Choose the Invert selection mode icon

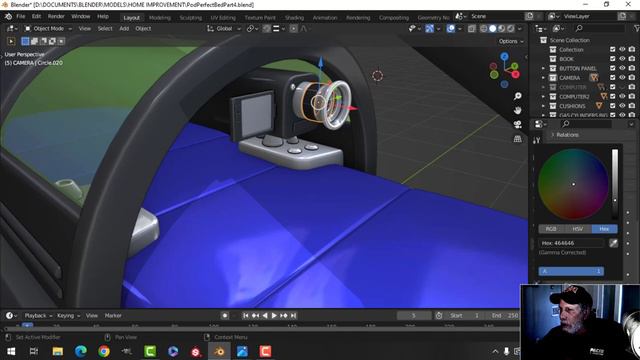point(52,41)
